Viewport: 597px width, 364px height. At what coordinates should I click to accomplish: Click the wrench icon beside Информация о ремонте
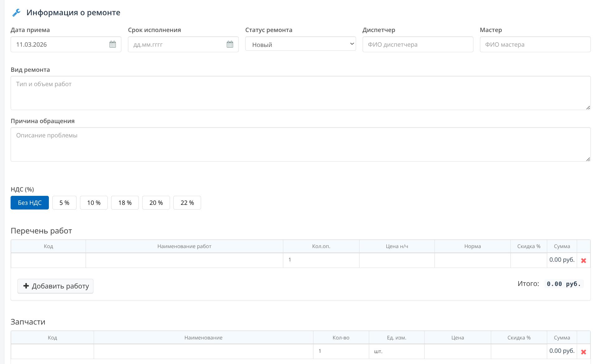tap(16, 13)
